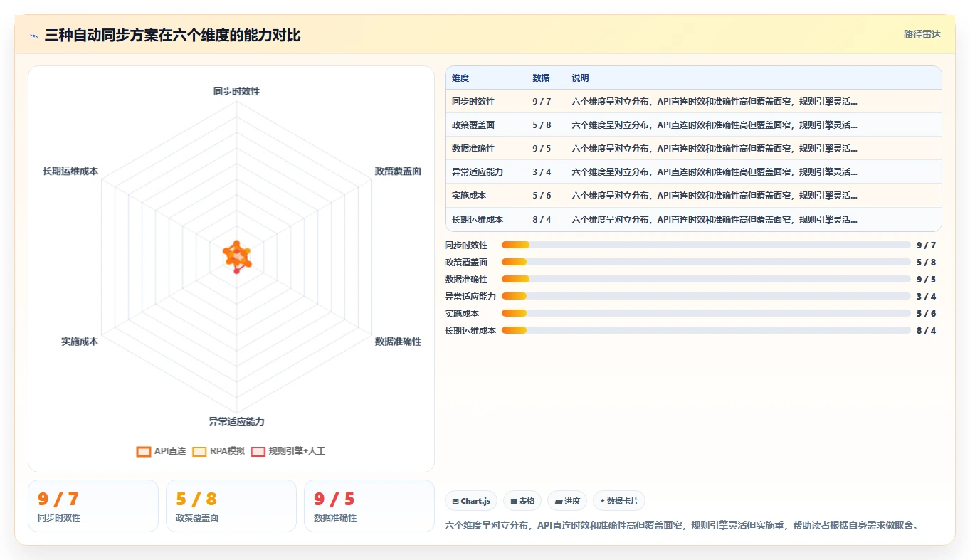Screen dimensions: 970x560
Task: Click the 3 / 4 value in the table
Action: click(x=542, y=171)
